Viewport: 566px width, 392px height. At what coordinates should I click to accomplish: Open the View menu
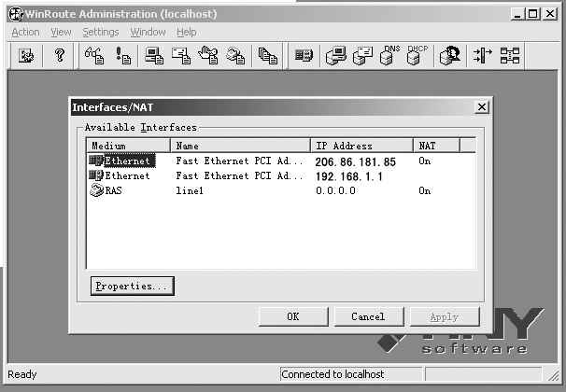(61, 32)
